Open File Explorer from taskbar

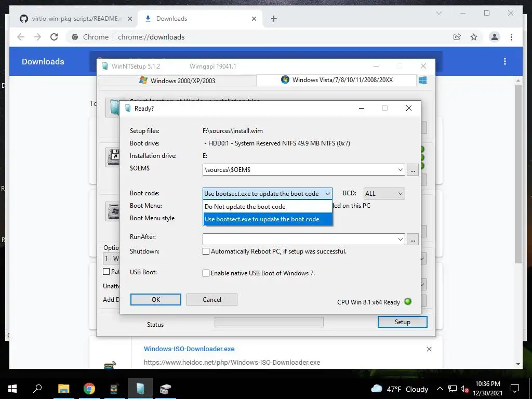[x=64, y=389]
